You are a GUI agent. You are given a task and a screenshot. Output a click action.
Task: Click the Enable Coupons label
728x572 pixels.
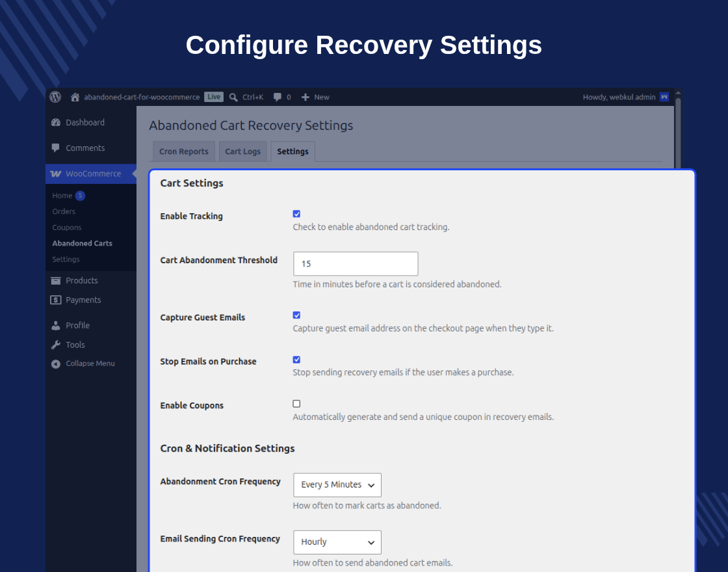click(192, 406)
